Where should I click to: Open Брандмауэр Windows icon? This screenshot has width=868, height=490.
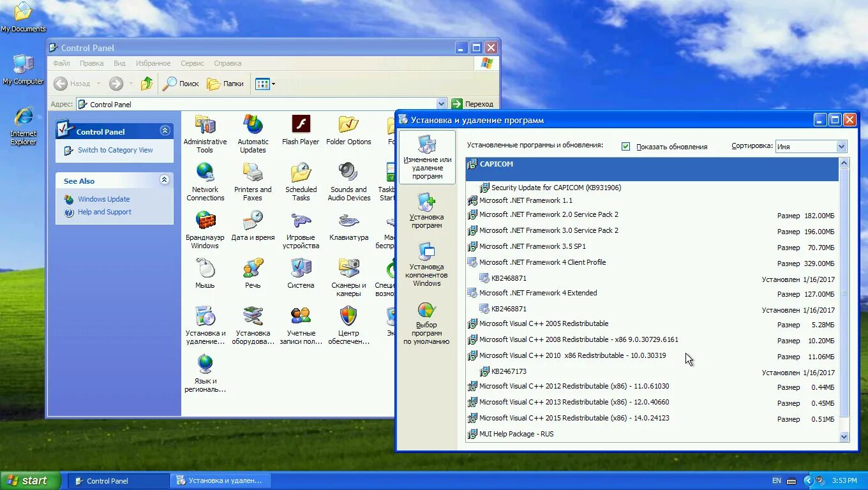click(x=205, y=230)
